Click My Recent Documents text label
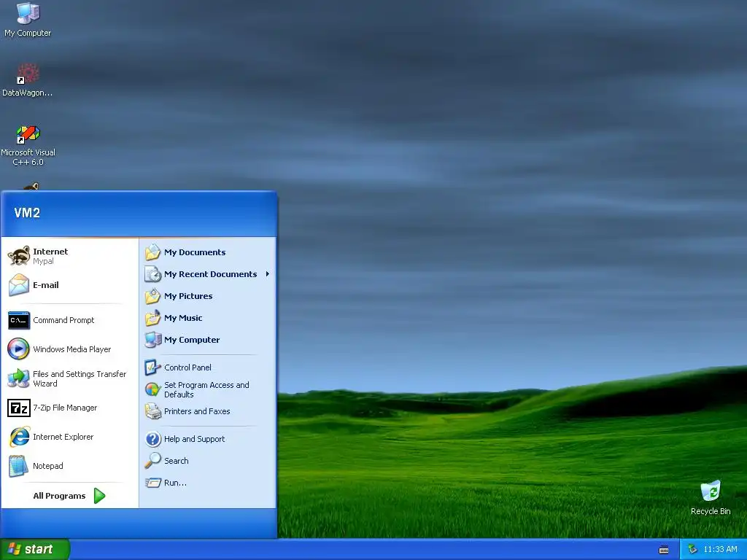The height and width of the screenshot is (560, 747). click(210, 274)
